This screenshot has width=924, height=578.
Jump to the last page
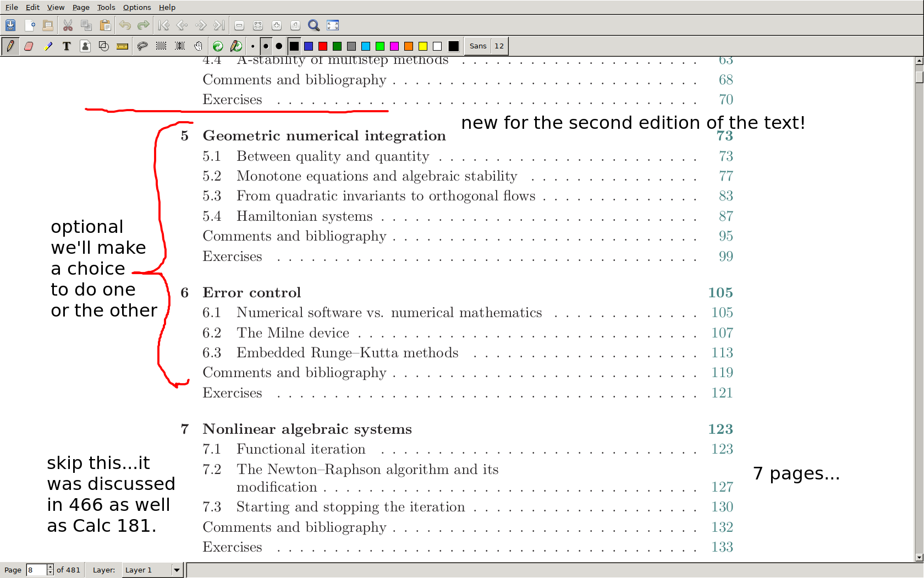point(219,25)
